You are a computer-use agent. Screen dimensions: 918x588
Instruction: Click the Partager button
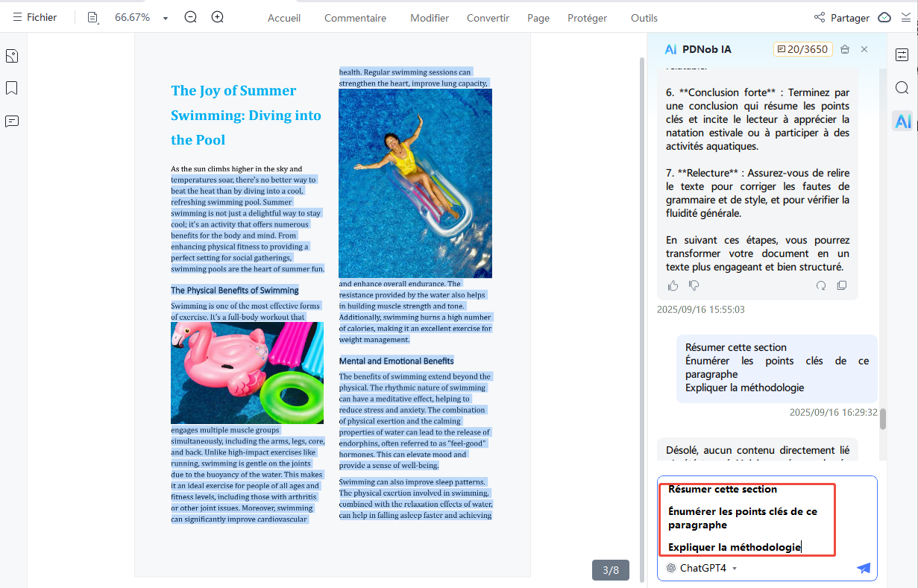click(x=841, y=18)
